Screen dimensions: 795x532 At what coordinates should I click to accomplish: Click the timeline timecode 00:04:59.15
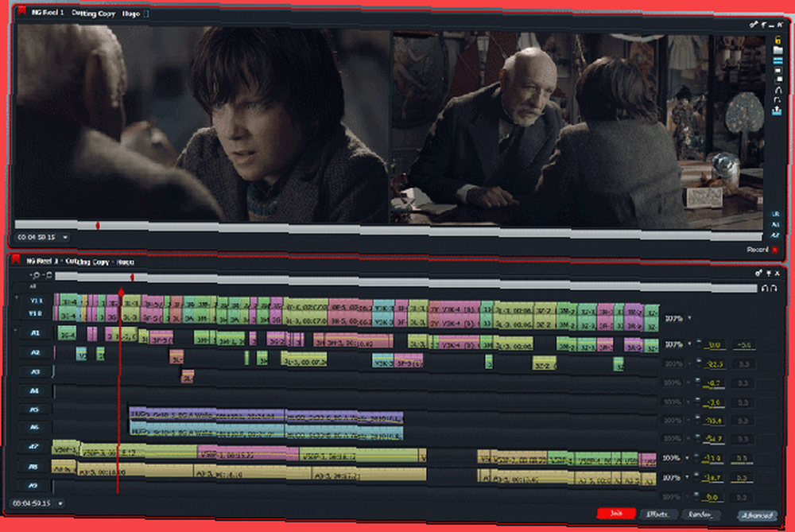point(32,503)
